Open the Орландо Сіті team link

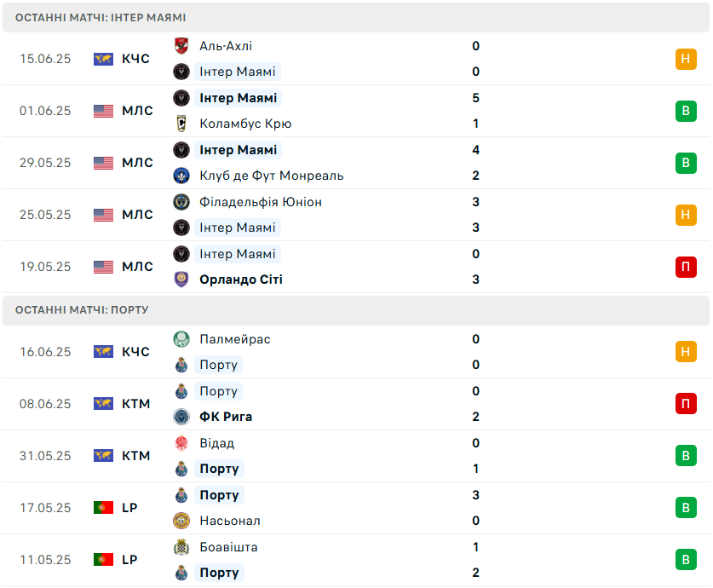(x=241, y=280)
